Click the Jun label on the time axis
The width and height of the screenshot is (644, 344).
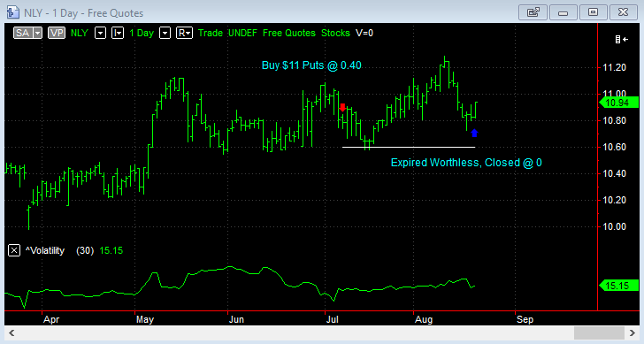236,319
